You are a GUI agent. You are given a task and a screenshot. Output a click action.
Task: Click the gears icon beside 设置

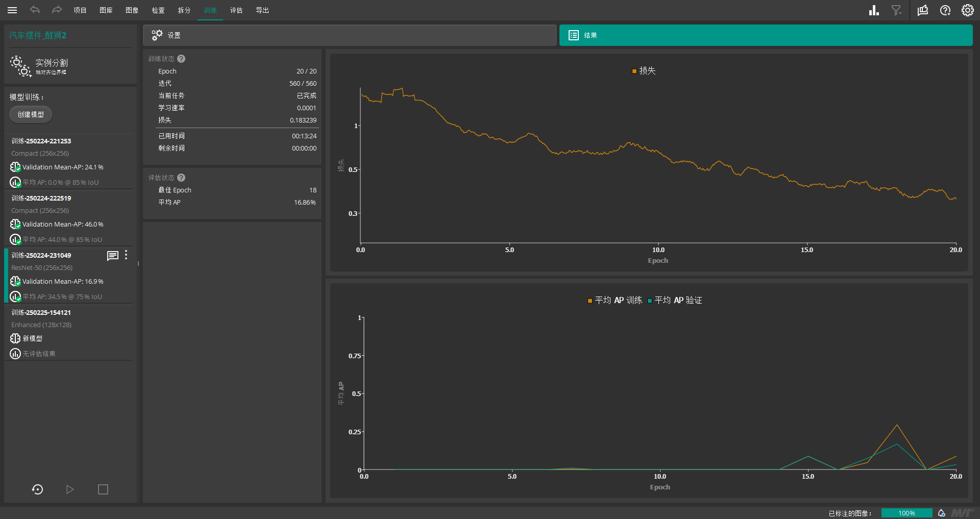(157, 35)
